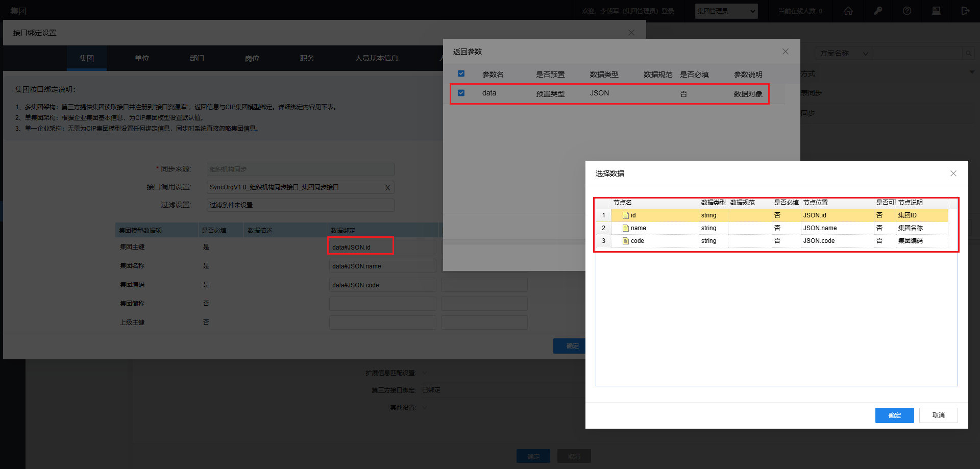
Task: Click the 集团名称 description cell in 选择数据
Action: tap(922, 228)
